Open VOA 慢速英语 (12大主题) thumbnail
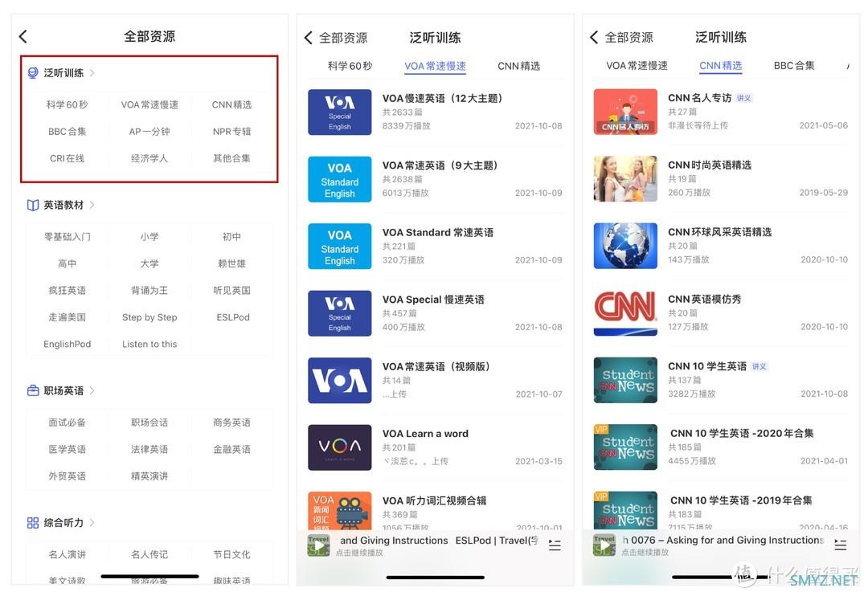 pos(340,112)
